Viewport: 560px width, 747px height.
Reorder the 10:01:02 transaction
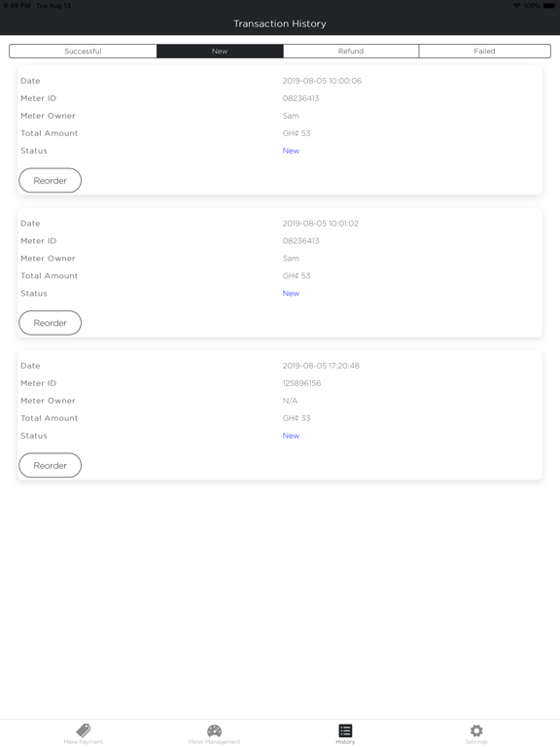tap(50, 323)
